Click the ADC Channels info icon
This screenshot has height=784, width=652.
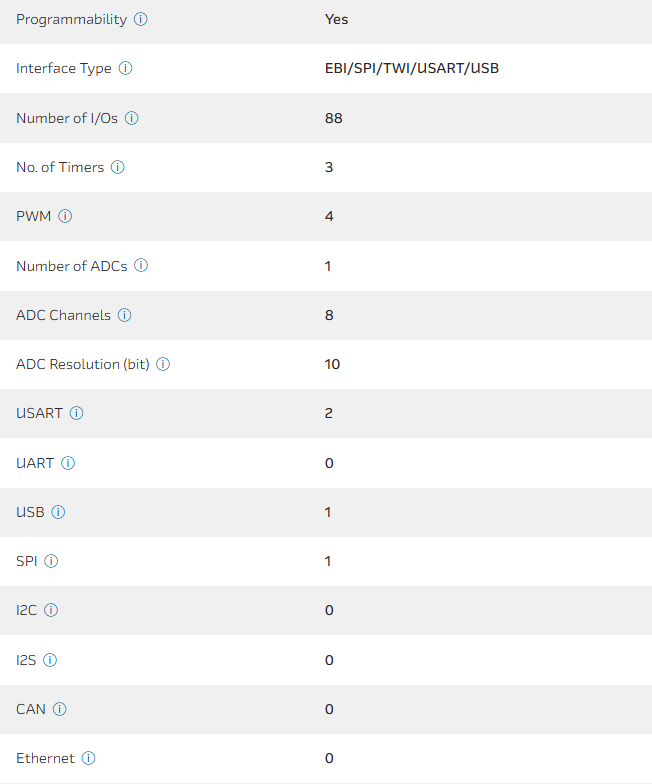(125, 315)
